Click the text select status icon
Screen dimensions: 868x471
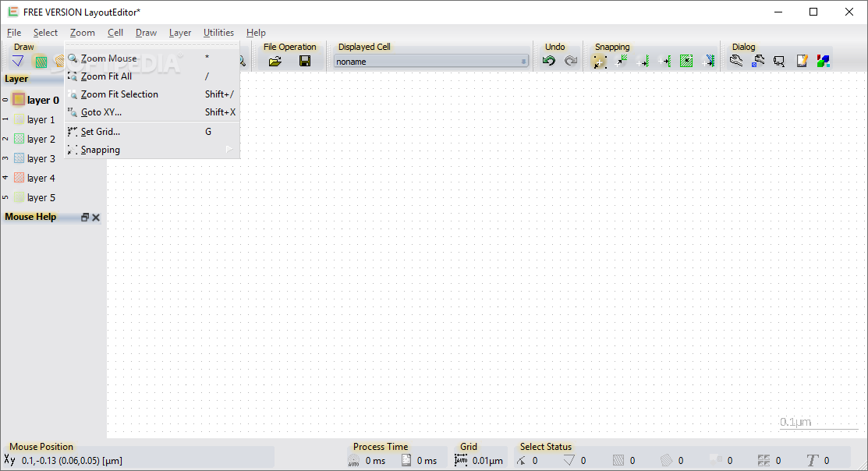tap(812, 461)
